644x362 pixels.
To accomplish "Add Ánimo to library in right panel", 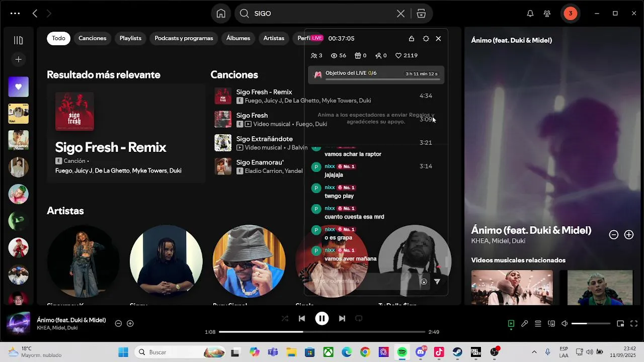I will coord(629,235).
